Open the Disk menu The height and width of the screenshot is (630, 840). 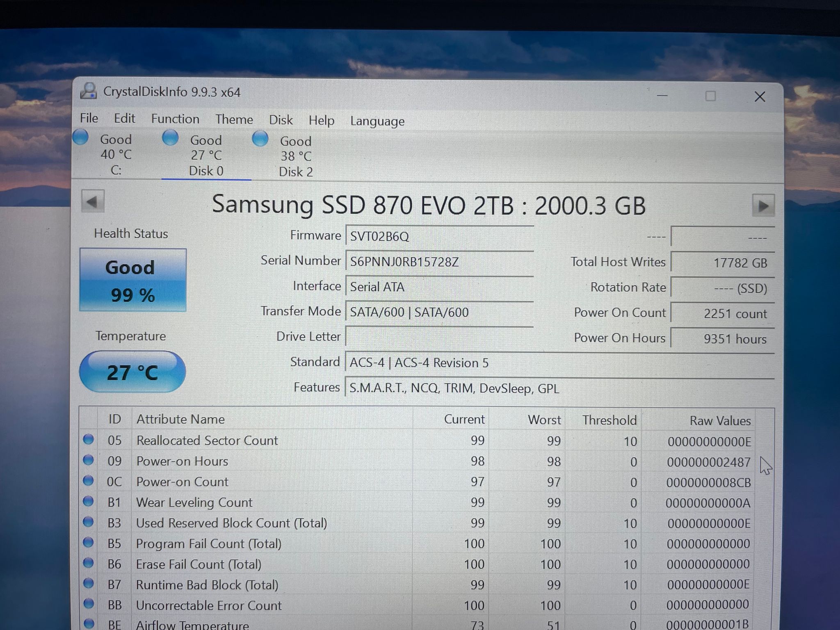pyautogui.click(x=281, y=120)
